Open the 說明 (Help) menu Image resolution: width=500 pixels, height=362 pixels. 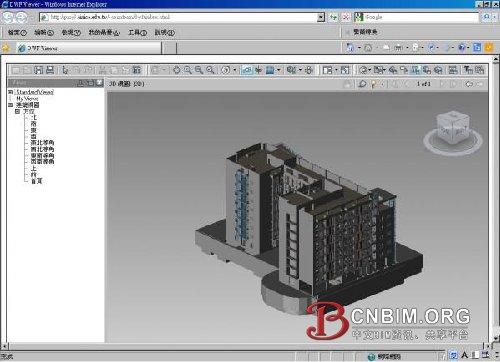(x=165, y=32)
